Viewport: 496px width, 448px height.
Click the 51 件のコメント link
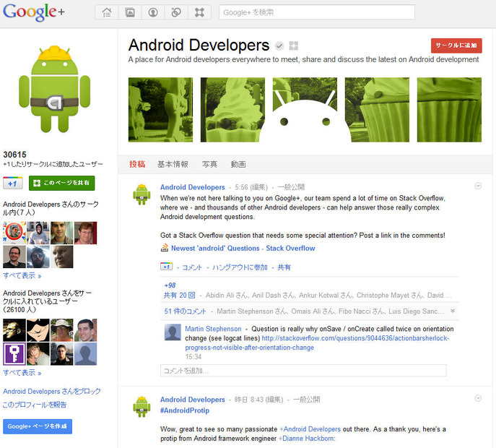pyautogui.click(x=185, y=311)
